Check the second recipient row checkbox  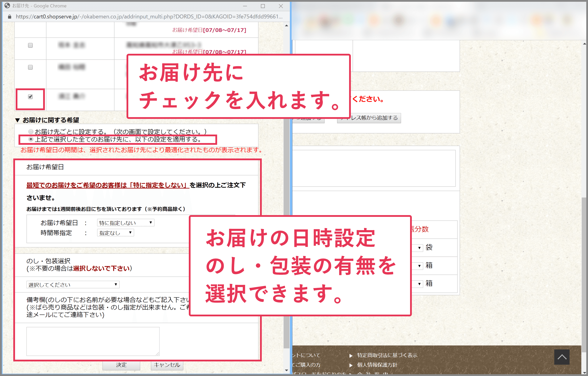tap(30, 46)
